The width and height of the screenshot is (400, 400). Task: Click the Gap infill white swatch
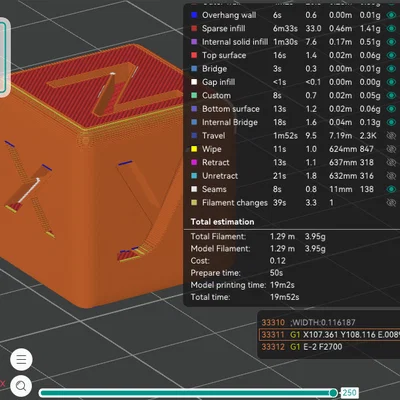[194, 82]
